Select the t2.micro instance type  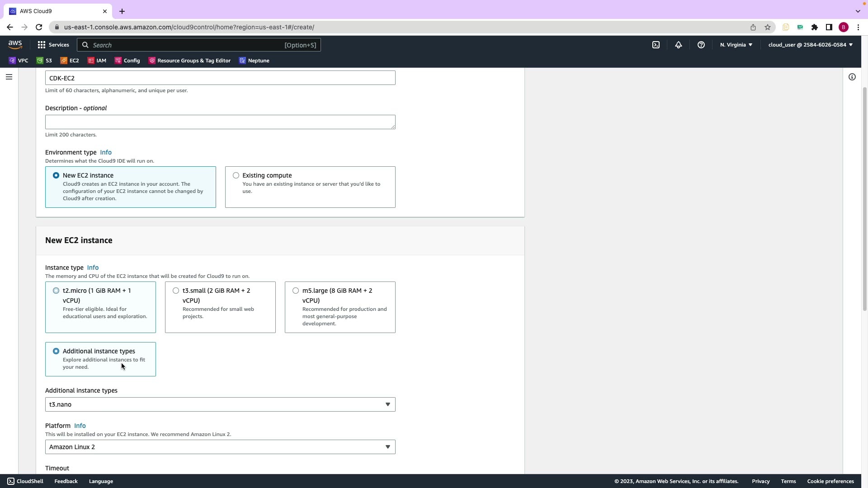56,291
